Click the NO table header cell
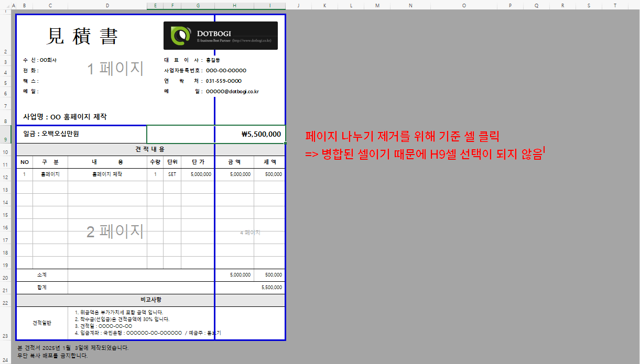 coord(25,162)
